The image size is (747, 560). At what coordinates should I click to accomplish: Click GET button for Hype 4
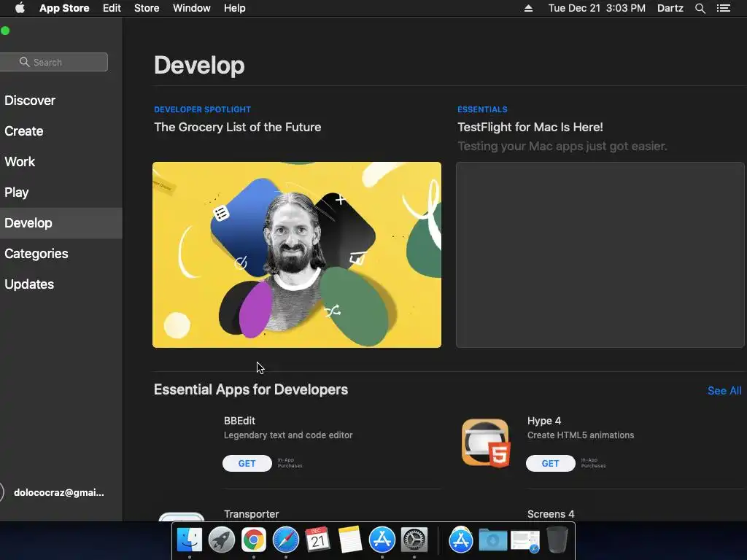(550, 463)
